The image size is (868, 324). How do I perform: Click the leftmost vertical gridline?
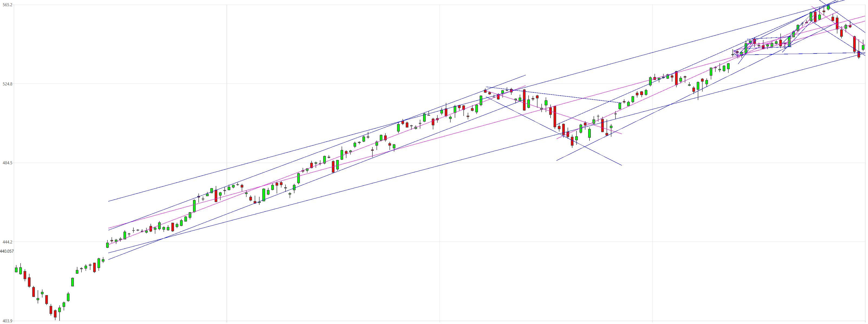point(227,163)
